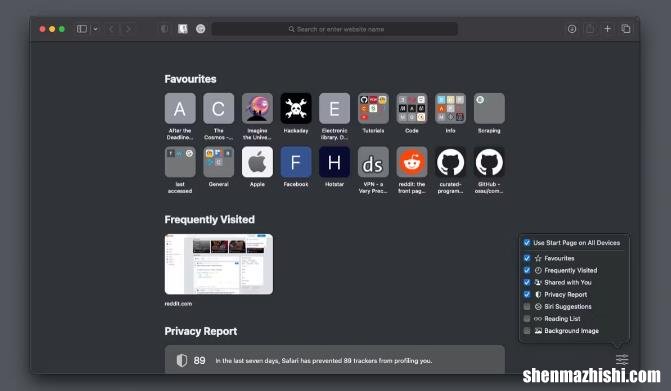Viewport: 671px width, 391px height.
Task: Open the Info favourites folder
Action: [x=450, y=108]
